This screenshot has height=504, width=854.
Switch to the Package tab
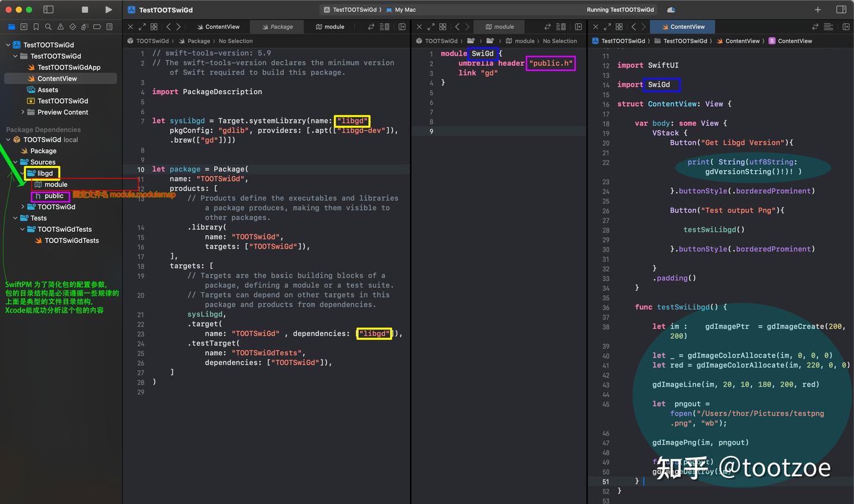tap(277, 27)
